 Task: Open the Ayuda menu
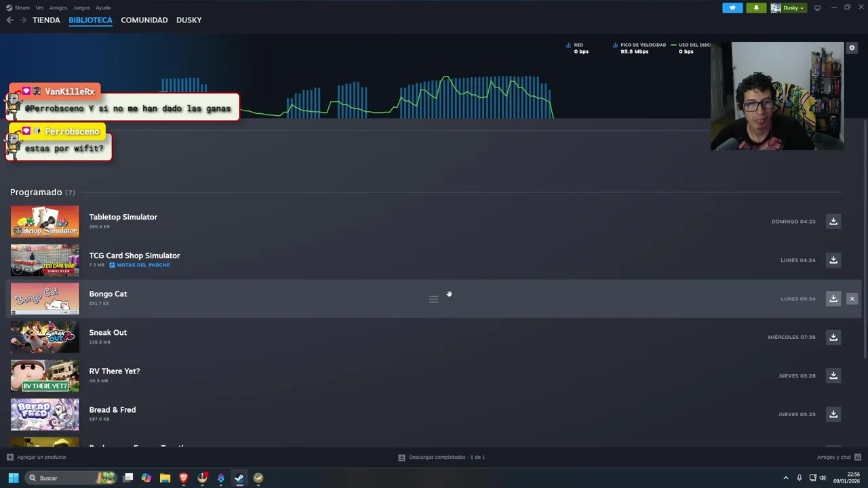click(103, 8)
